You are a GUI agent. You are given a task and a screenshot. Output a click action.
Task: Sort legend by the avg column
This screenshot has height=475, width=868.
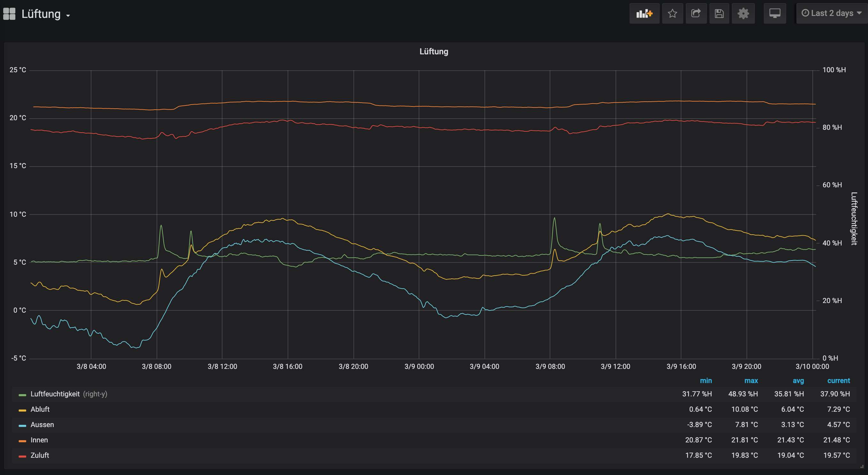point(798,381)
